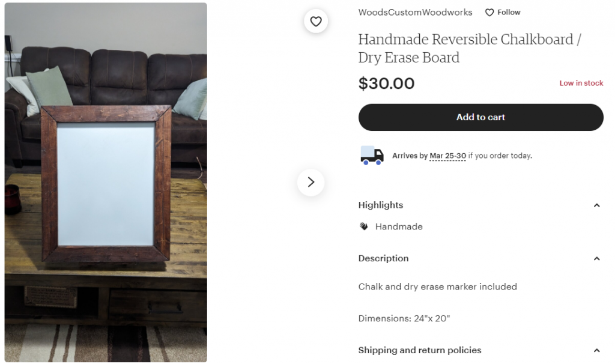Click the Add to cart button
The width and height of the screenshot is (615, 364).
[x=480, y=117]
